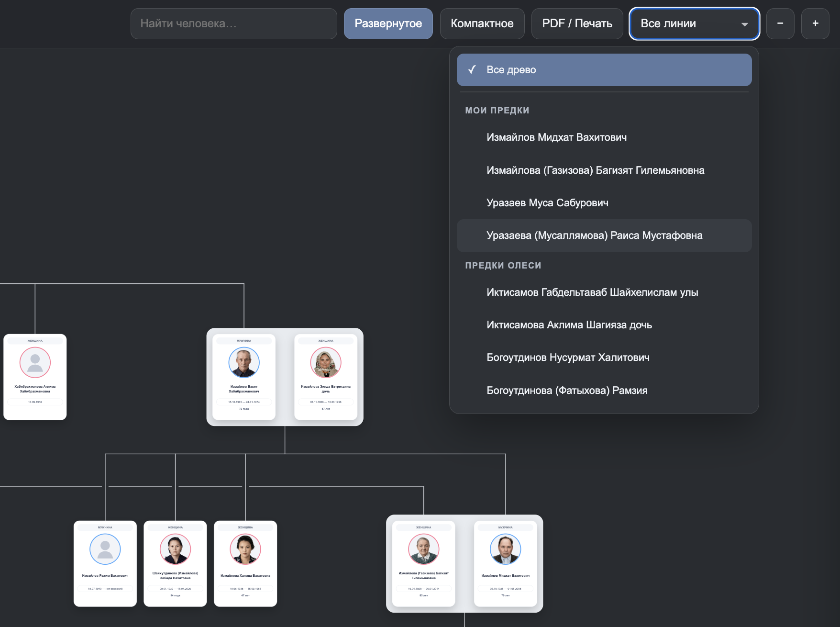Click name Измайлова (Газизова) Багизят on card
The height and width of the screenshot is (627, 840).
pos(423,575)
